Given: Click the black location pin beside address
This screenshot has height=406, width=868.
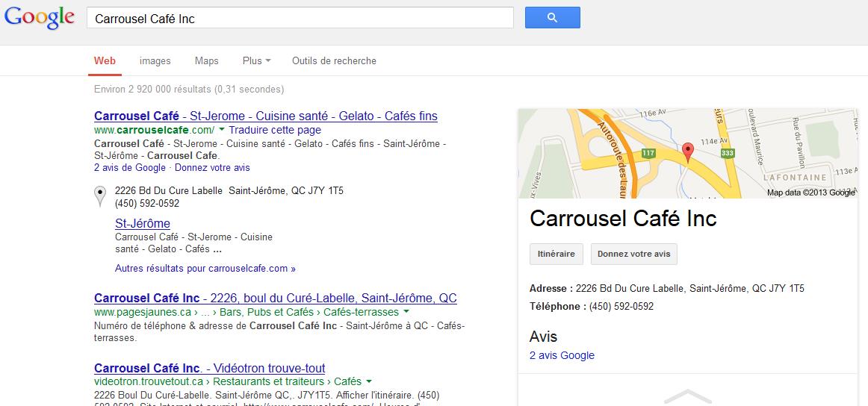Looking at the screenshot, I should pyautogui.click(x=99, y=196).
